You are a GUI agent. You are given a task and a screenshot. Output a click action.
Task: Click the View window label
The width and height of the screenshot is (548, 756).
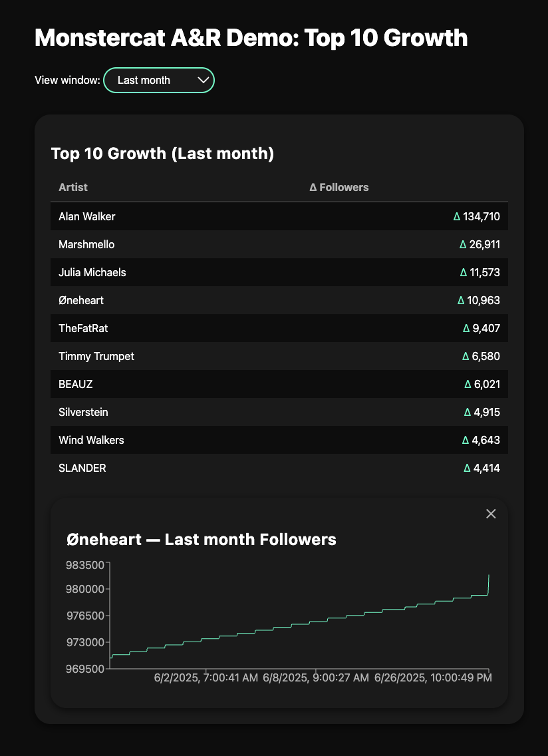67,80
